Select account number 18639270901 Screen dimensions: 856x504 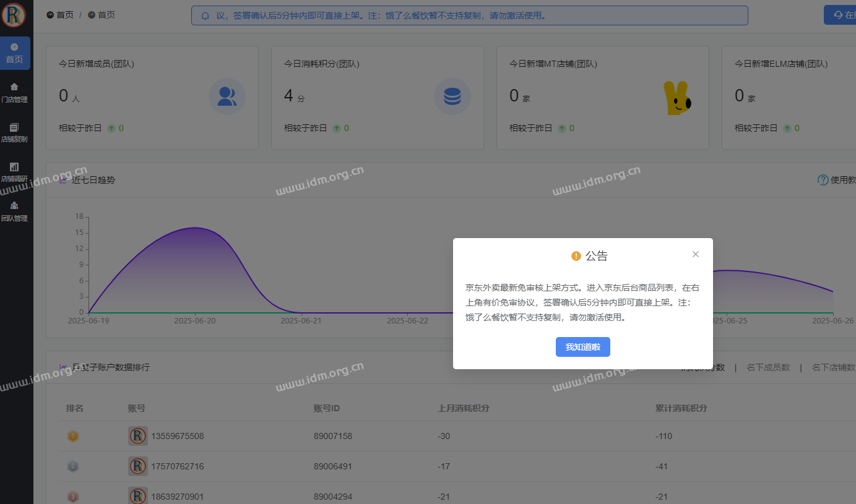(178, 497)
